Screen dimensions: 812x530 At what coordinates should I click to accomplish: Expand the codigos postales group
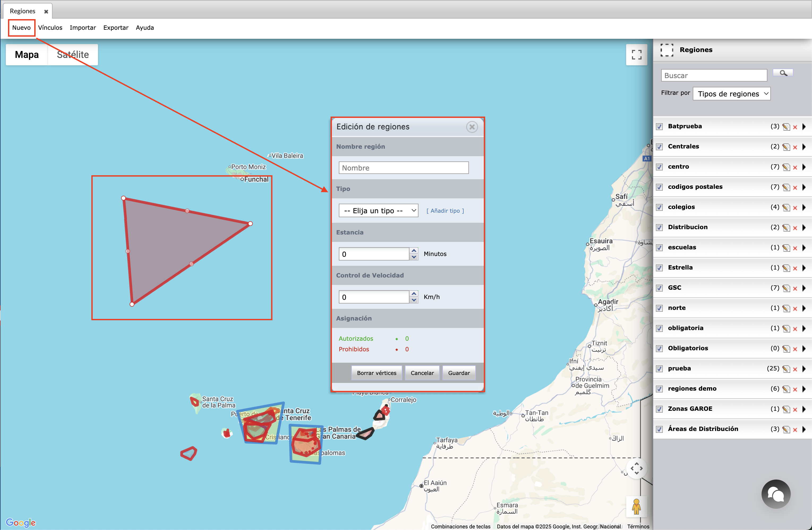point(804,187)
